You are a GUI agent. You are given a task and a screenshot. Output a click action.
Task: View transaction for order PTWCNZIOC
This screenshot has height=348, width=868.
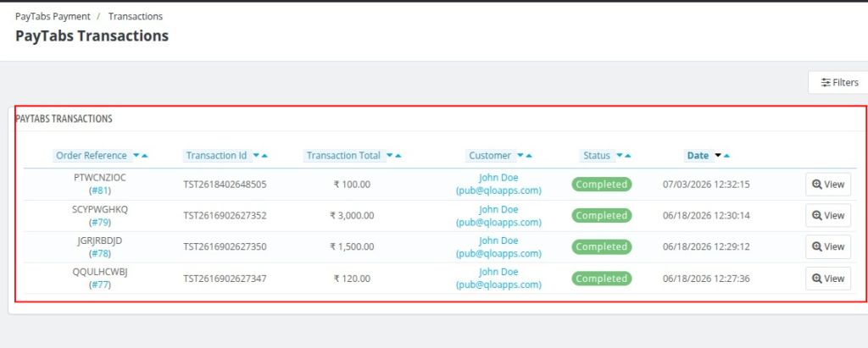[827, 185]
